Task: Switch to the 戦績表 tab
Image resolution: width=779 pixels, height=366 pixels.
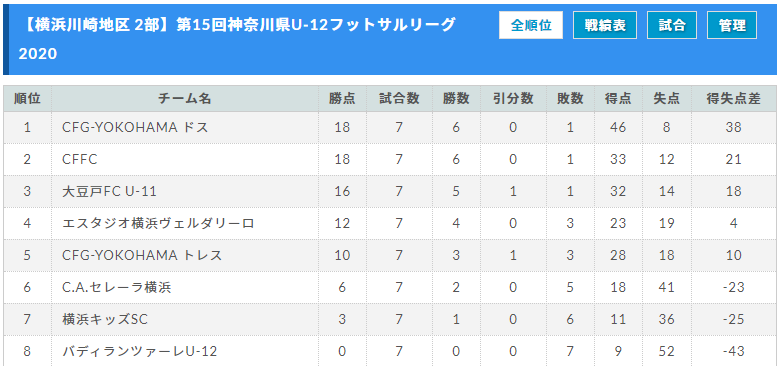Action: pyautogui.click(x=605, y=25)
